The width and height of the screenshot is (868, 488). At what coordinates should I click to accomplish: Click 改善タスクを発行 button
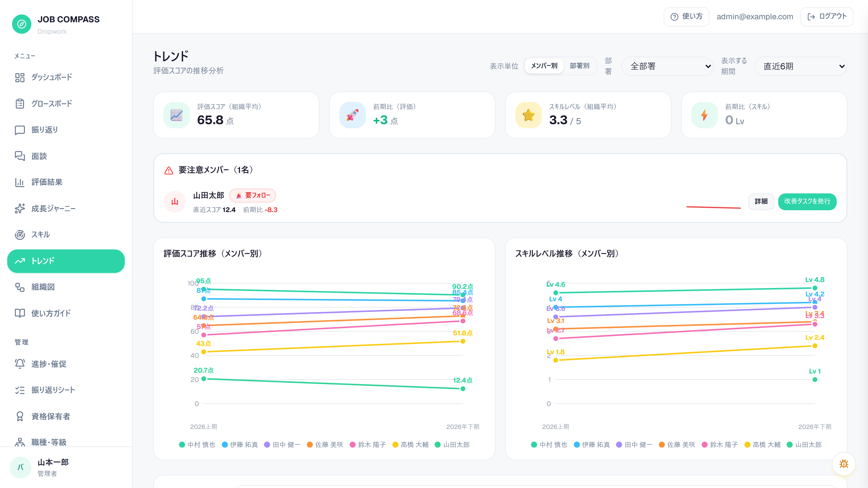(x=807, y=202)
